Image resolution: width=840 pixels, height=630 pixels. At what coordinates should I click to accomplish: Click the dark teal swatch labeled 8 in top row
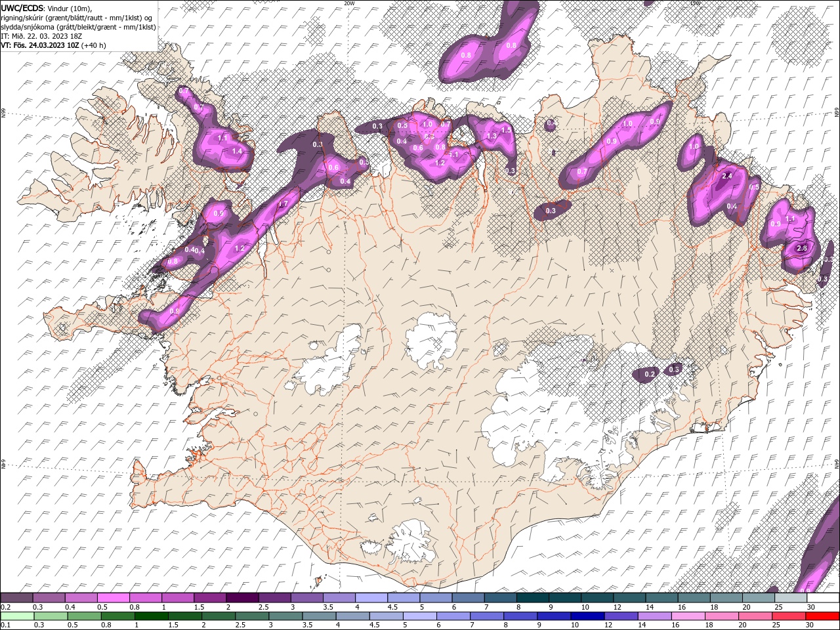[532, 598]
